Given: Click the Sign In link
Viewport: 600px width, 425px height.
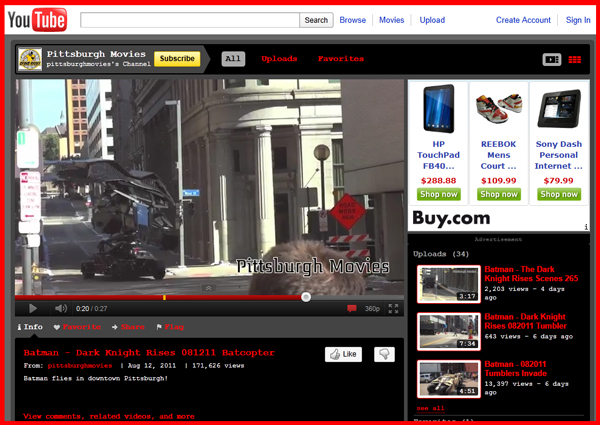Looking at the screenshot, I should (x=578, y=20).
